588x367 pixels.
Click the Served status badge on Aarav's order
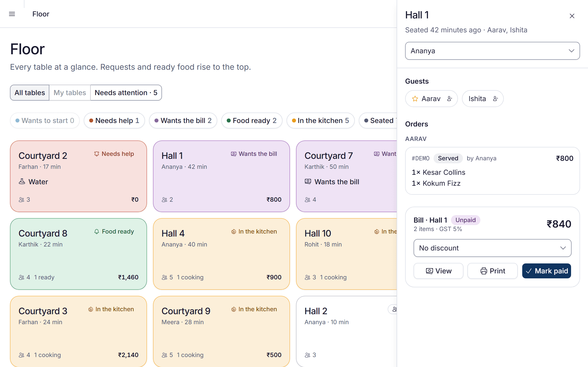pos(448,158)
